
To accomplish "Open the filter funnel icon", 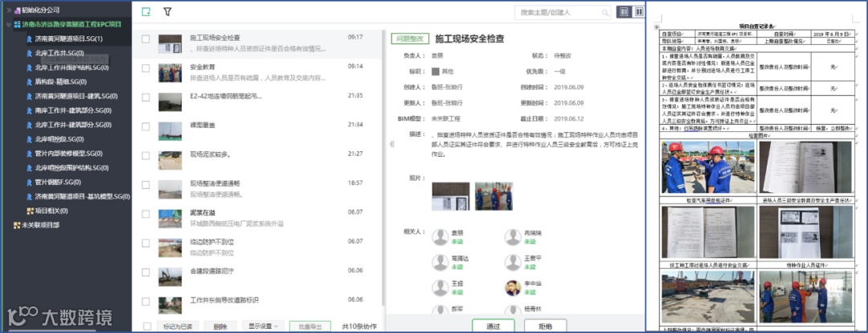I will pos(167,11).
